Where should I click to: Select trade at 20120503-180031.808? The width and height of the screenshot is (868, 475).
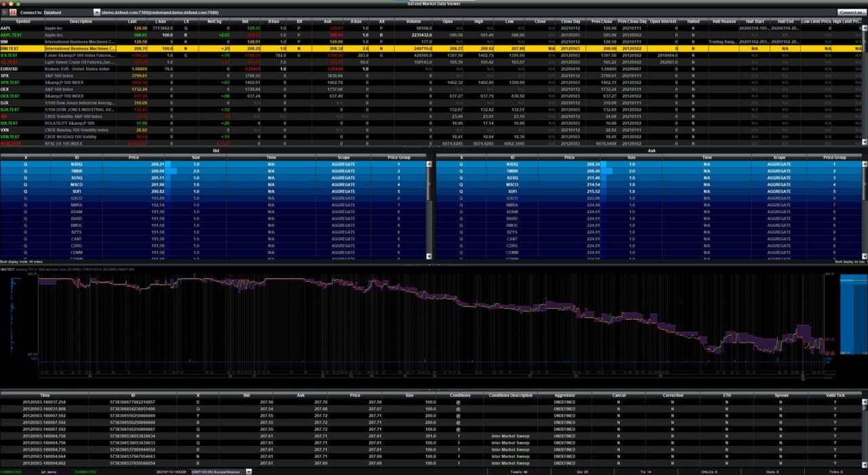tap(431, 408)
